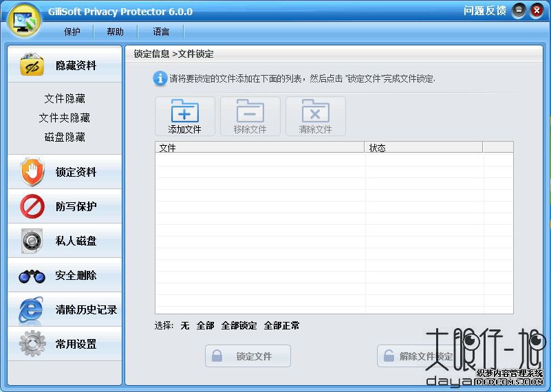
Task: Click the 防写保护 red prohibition icon
Action: (32, 206)
